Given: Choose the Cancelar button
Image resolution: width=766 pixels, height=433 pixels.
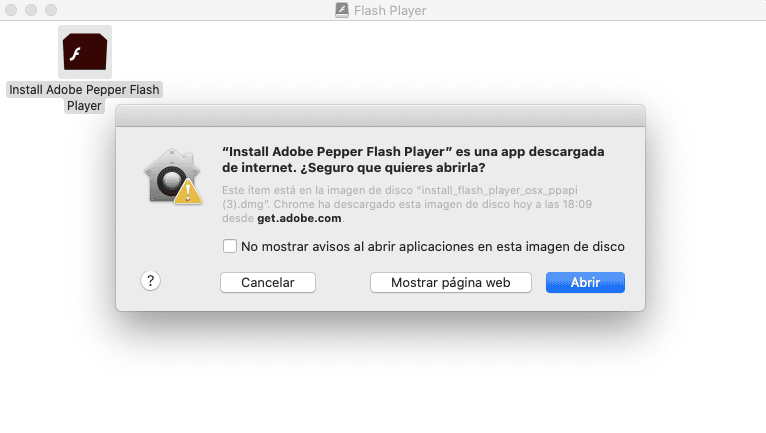Looking at the screenshot, I should point(268,282).
